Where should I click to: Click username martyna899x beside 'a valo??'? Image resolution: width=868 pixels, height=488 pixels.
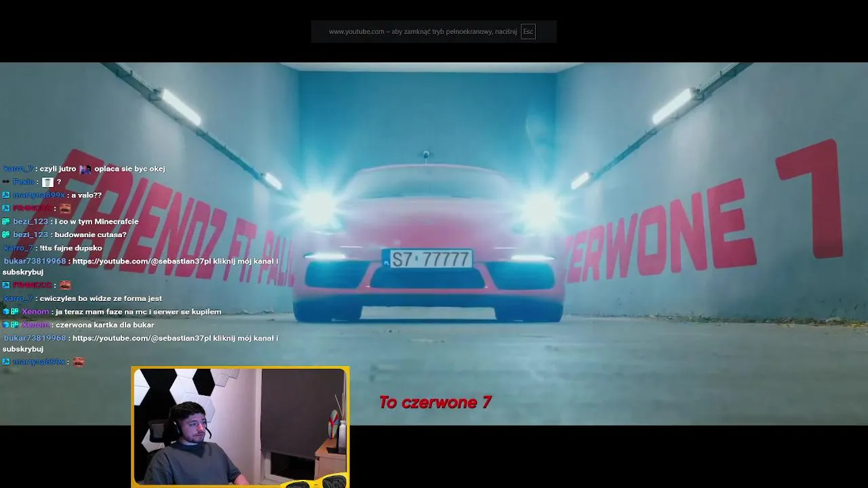click(x=39, y=195)
